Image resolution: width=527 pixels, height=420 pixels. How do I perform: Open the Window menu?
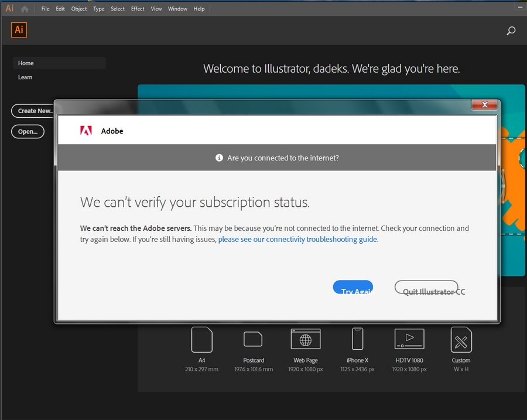click(x=177, y=9)
